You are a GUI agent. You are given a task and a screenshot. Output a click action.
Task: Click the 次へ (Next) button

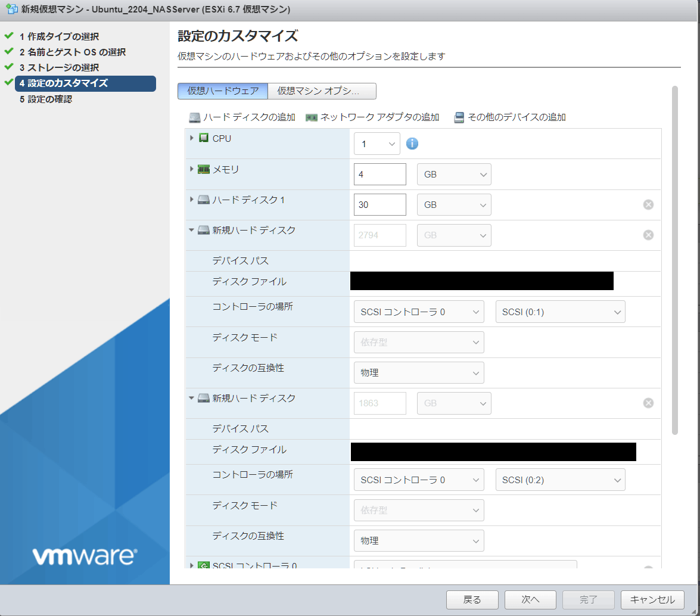[x=530, y=599]
